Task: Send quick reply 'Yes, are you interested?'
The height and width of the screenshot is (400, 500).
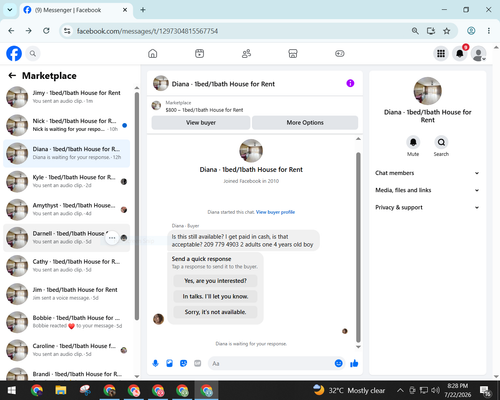Action: coord(215,281)
